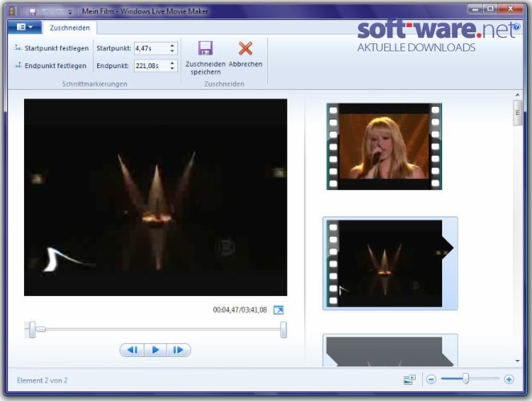This screenshot has width=532, height=401.
Task: Click the trim start handle on the seek bar
Action: tap(32, 330)
